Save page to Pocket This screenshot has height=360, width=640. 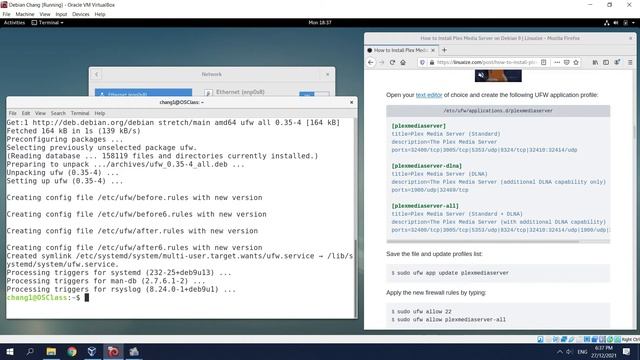click(x=567, y=62)
